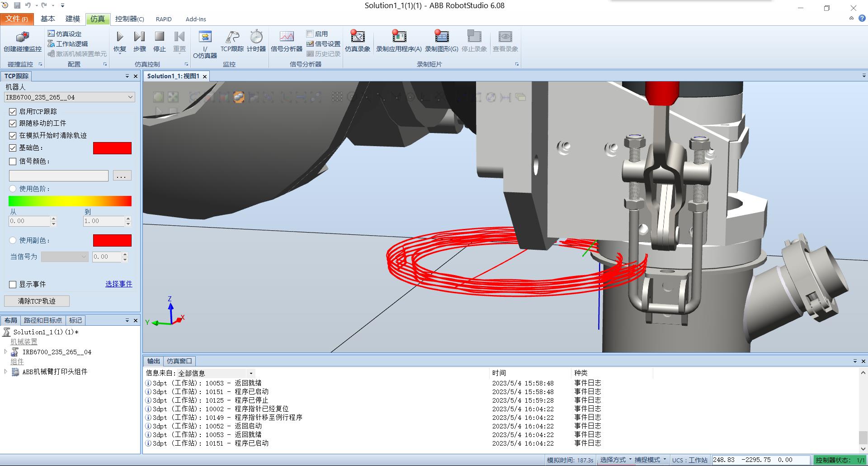Screen dimensions: 868x466
Task: Uncheck 启用TCP跟踪 checkbox
Action: 13,111
